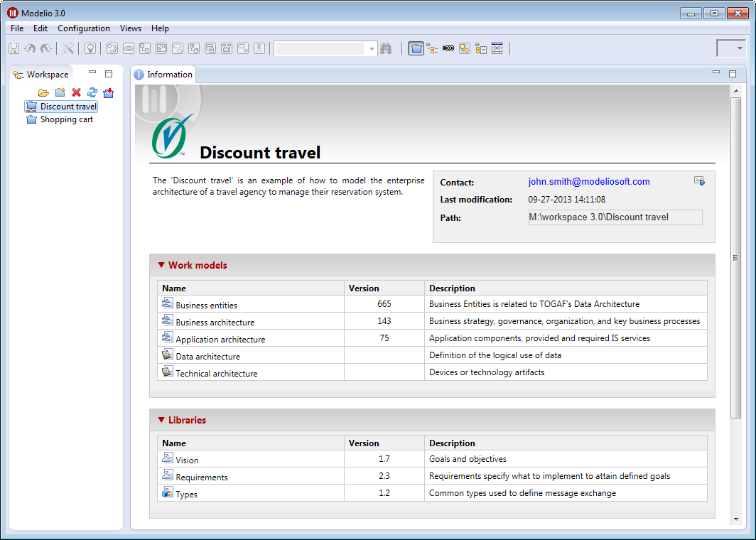
Task: Click the vertical scrollbar thumb
Action: pos(735,258)
